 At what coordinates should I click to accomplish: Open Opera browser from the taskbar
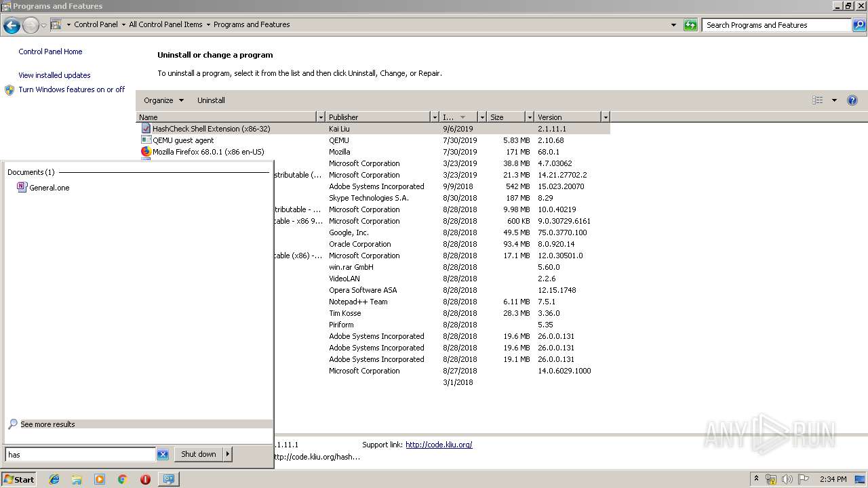tap(145, 479)
